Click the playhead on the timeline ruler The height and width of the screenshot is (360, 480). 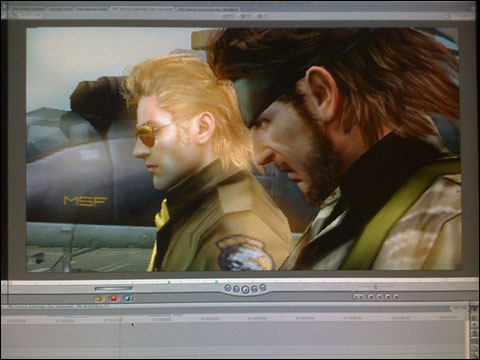point(121,319)
